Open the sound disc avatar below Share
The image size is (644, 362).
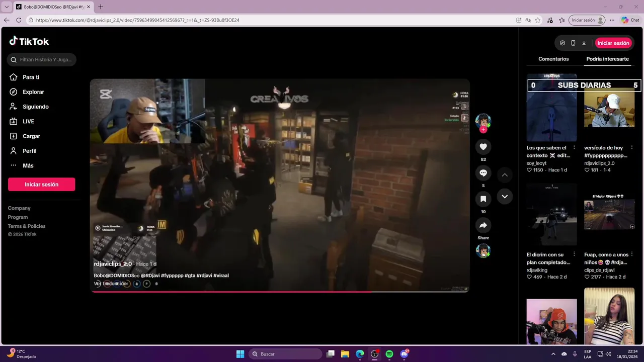483,251
